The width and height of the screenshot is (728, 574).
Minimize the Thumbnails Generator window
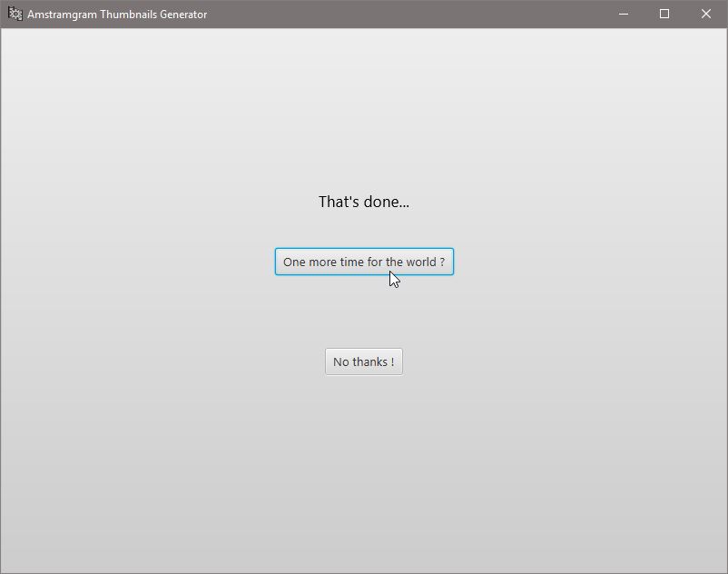point(624,14)
